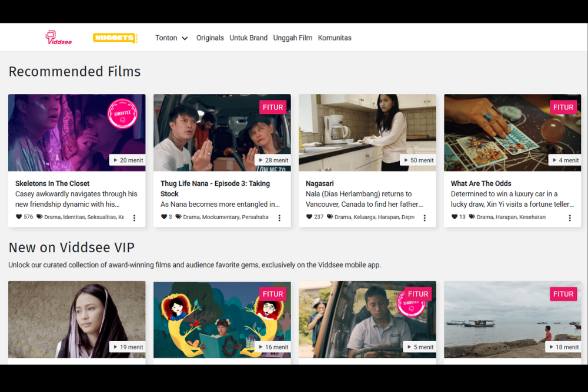Like Thug Life Nana with heart icon

coord(164,217)
